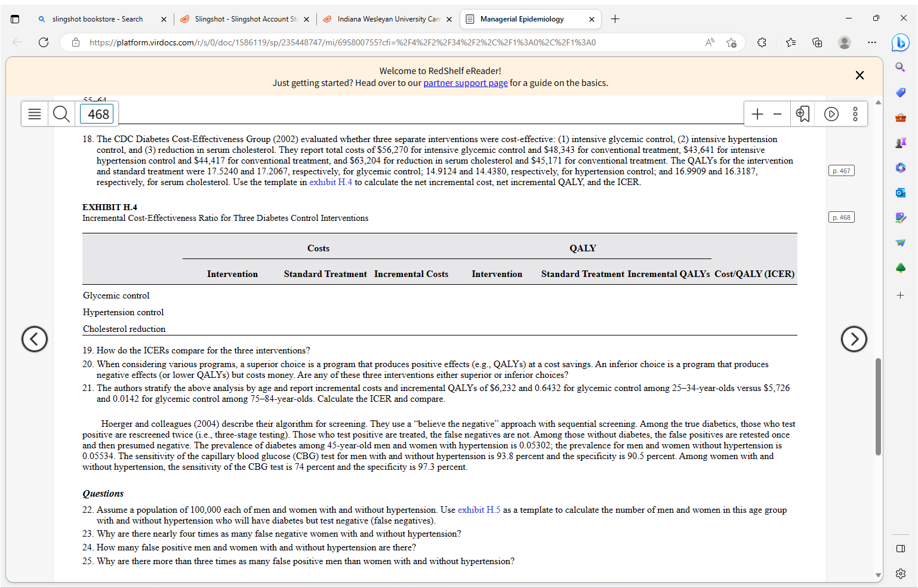This screenshot has width=918, height=588.
Task: Open the green tree icon in the sidebar
Action: point(900,268)
